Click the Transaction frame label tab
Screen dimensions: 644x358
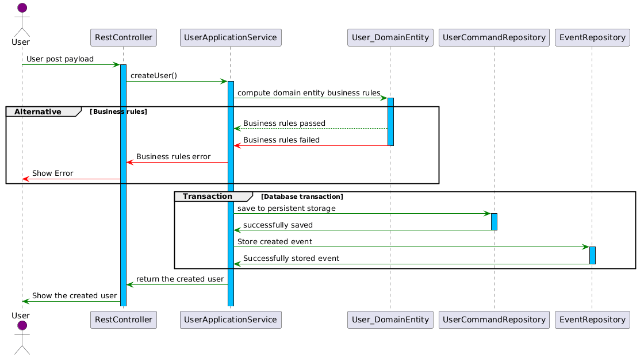pyautogui.click(x=213, y=197)
